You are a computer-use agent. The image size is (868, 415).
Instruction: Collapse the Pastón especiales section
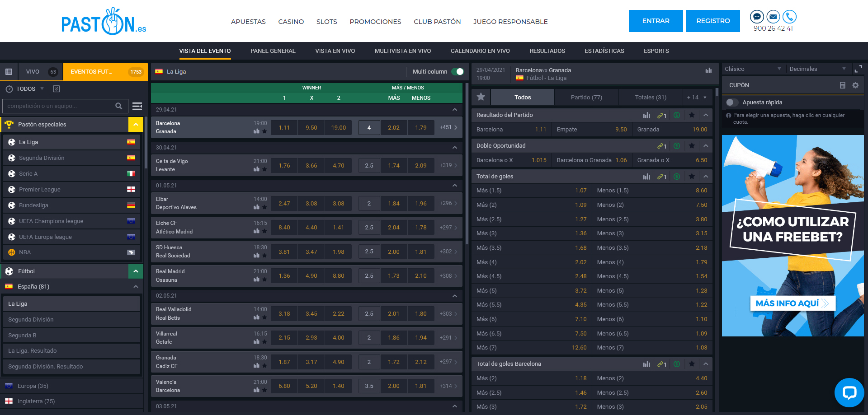[136, 124]
